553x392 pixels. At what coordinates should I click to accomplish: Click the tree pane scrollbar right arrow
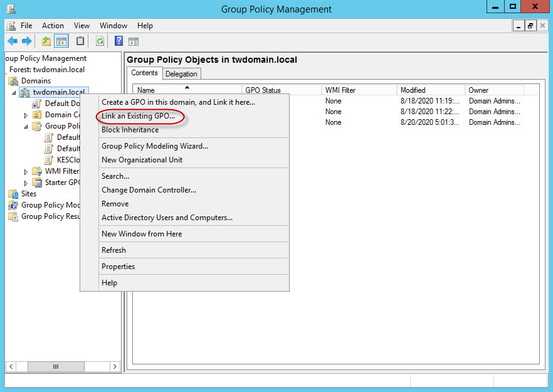114,366
